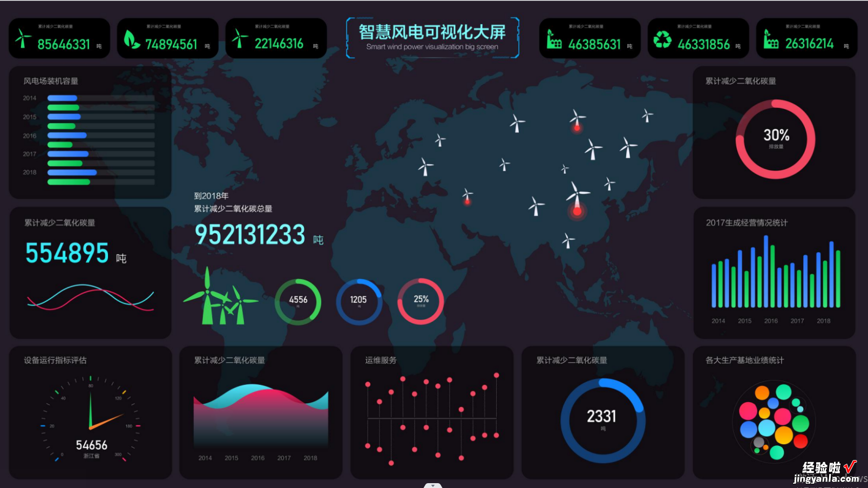Viewport: 868px width, 488px height.
Task: Click the 到2018年 label
Action: point(211,196)
